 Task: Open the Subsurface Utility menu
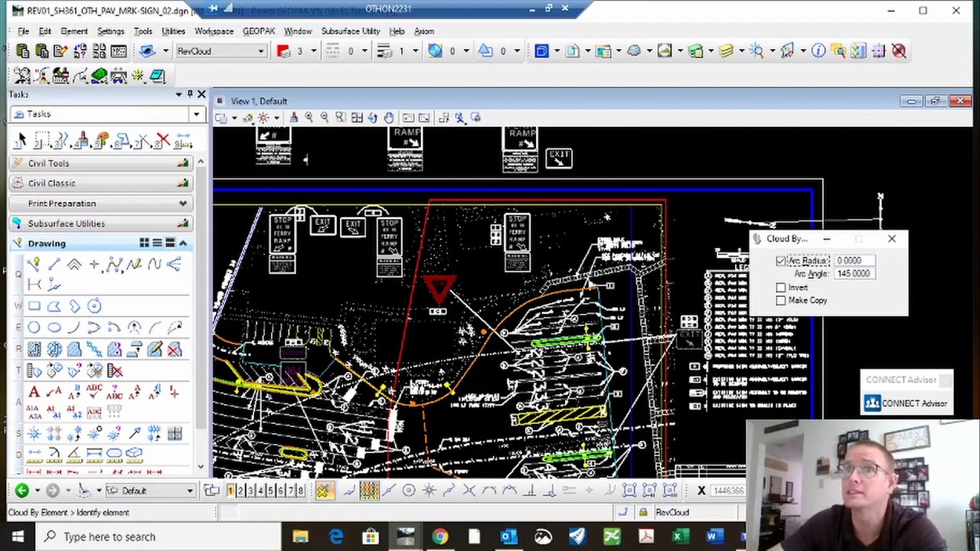[351, 31]
